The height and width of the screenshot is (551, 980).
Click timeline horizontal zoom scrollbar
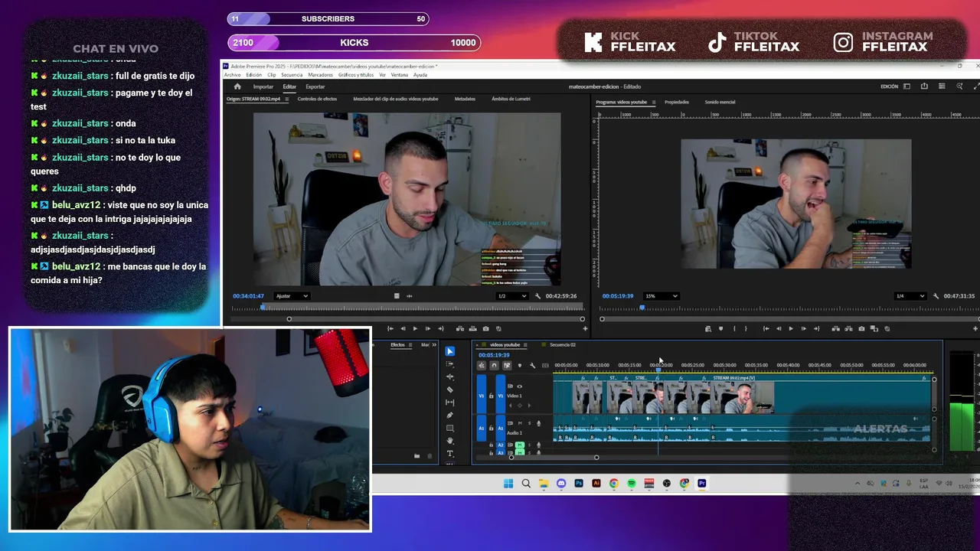(554, 458)
